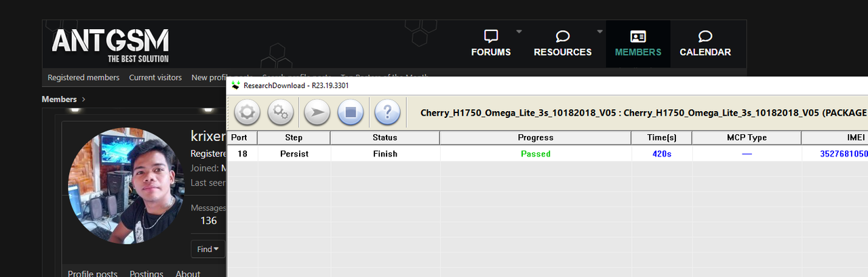Click the Start Downloading arrow icon
Viewport: 868px width, 277px height.
[317, 112]
